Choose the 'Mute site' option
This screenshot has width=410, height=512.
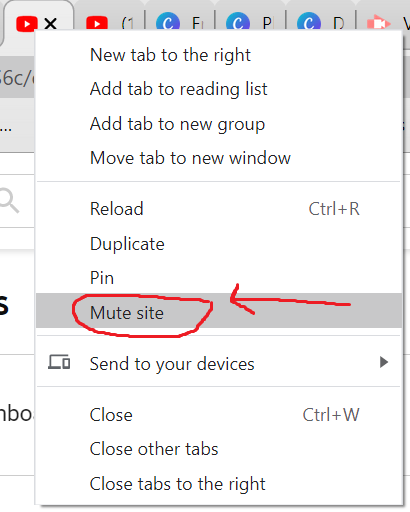[x=219, y=311]
